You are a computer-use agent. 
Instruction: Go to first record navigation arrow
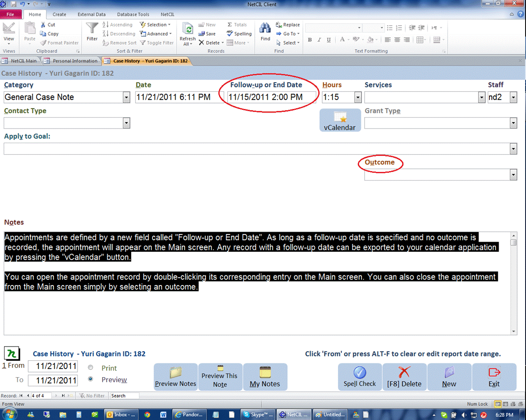coord(21,396)
